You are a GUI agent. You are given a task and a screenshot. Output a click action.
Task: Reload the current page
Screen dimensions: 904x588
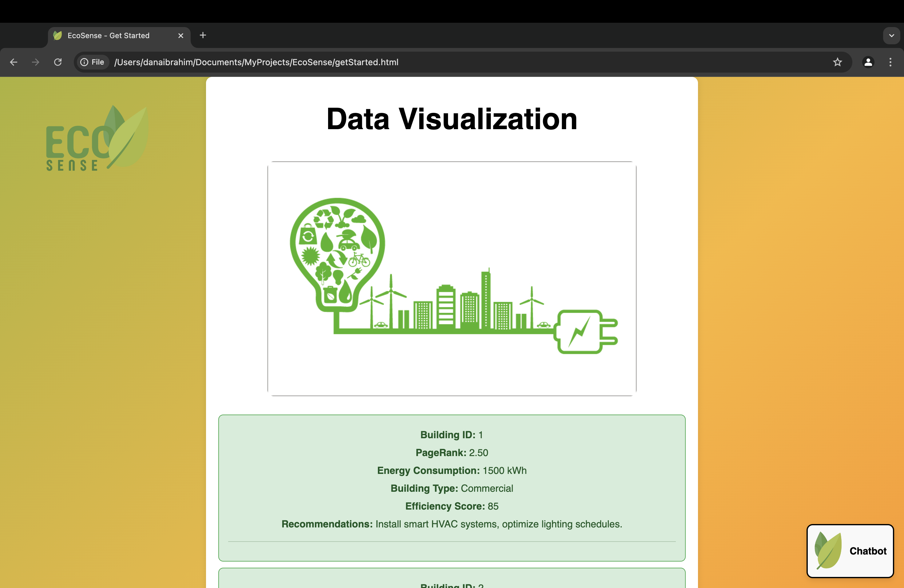(x=58, y=62)
